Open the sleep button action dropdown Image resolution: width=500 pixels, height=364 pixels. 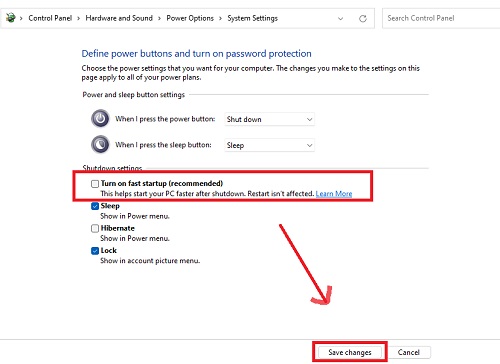tap(269, 145)
